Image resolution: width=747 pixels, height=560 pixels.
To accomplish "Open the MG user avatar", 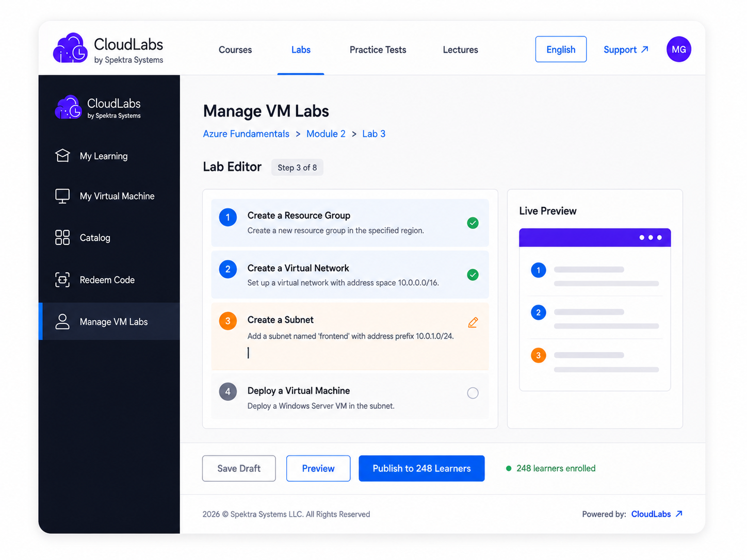I will [x=678, y=50].
